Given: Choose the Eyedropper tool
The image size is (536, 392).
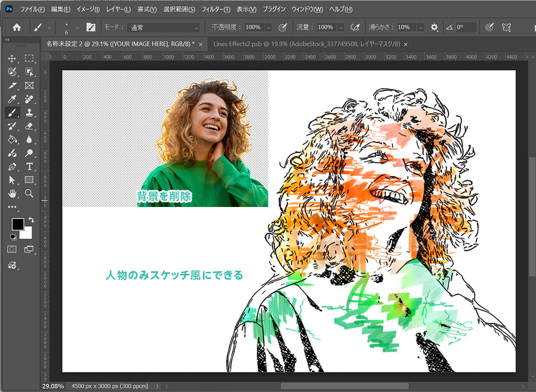Looking at the screenshot, I should click(x=12, y=99).
